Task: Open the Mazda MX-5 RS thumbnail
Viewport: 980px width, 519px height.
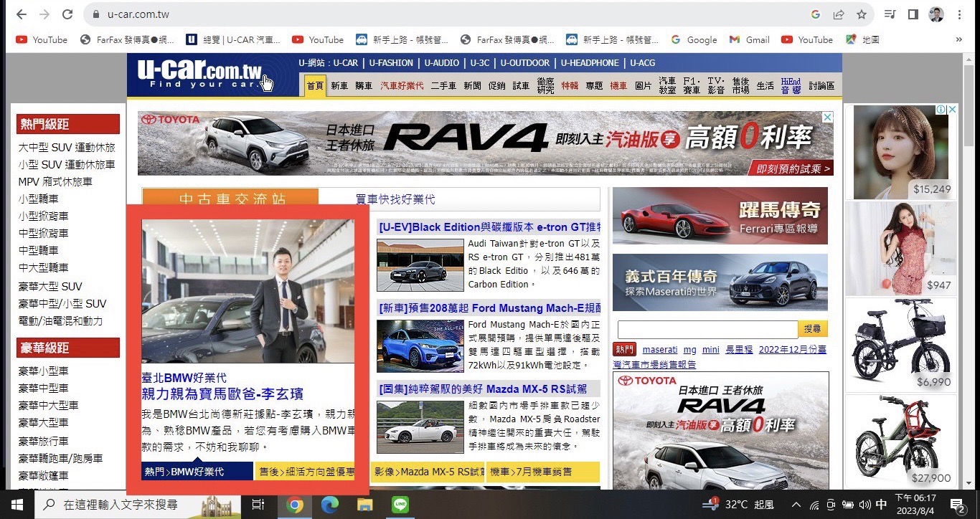Action: (x=420, y=427)
